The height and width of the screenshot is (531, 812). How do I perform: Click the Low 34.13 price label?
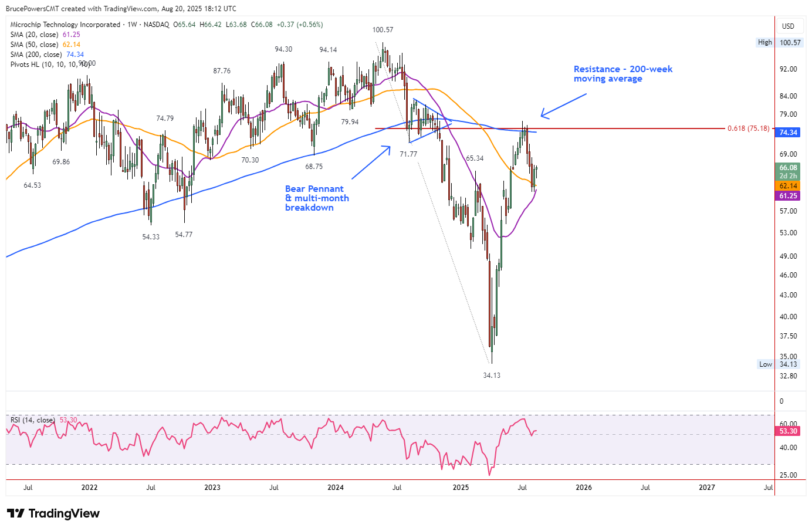pos(779,364)
